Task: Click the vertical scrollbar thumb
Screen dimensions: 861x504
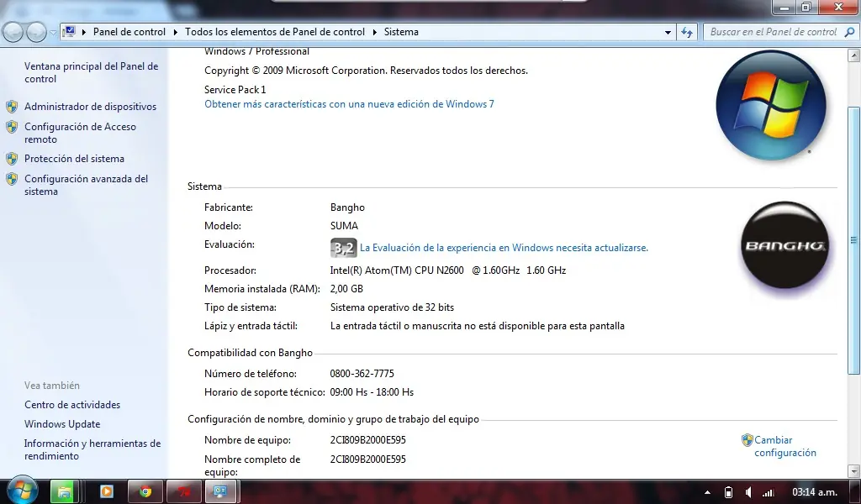Action: pyautogui.click(x=854, y=240)
